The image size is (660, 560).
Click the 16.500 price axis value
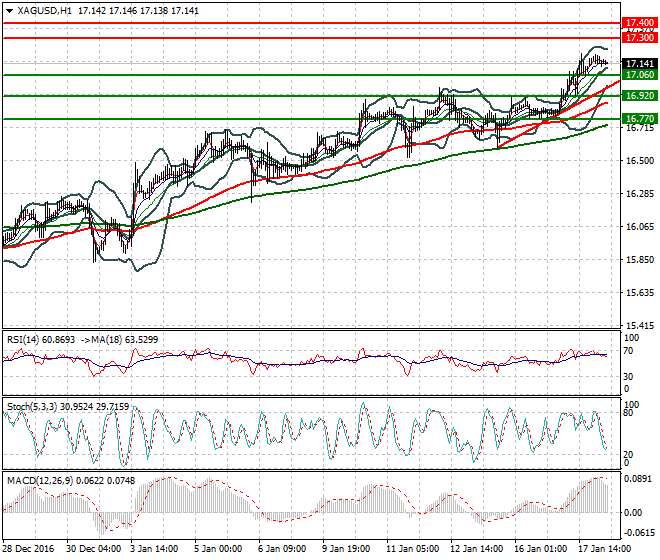(x=640, y=161)
